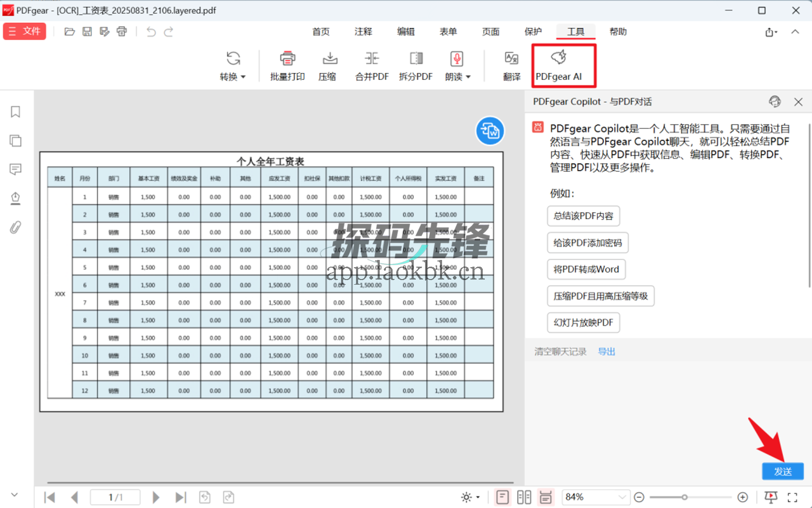Click the 压缩 compress tool
This screenshot has height=508, width=812.
(x=328, y=66)
